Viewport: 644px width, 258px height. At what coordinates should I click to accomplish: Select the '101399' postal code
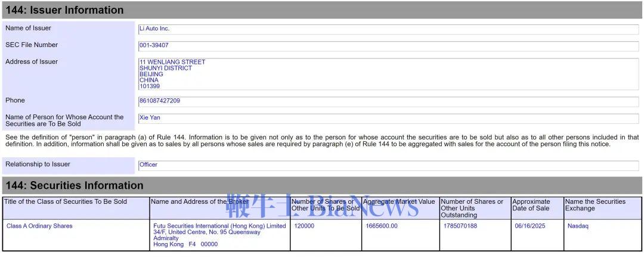[150, 86]
